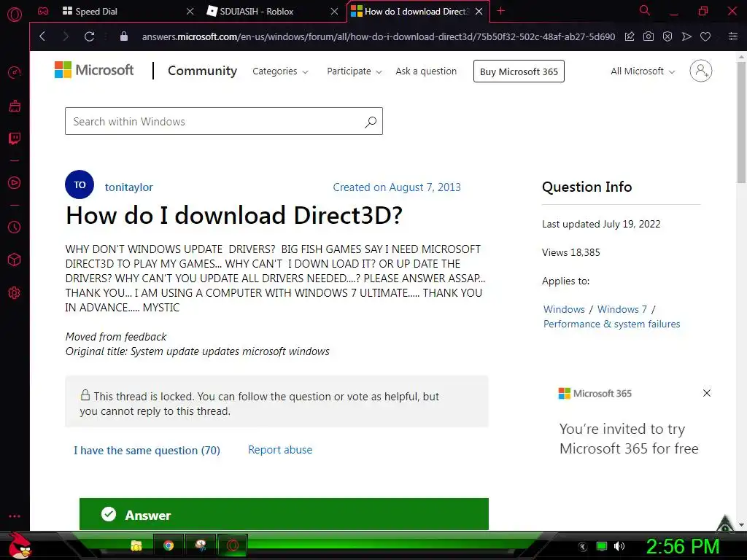Dismiss the Microsoft 365 ad
747x560 pixels.
click(x=707, y=393)
